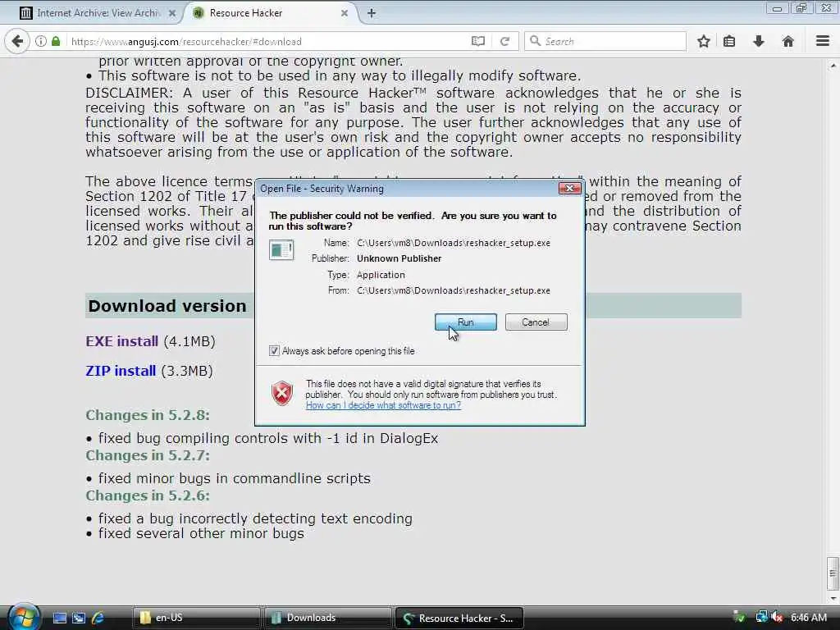Switch to Downloads taskbar button
This screenshot has width=840, height=630.
(x=327, y=618)
